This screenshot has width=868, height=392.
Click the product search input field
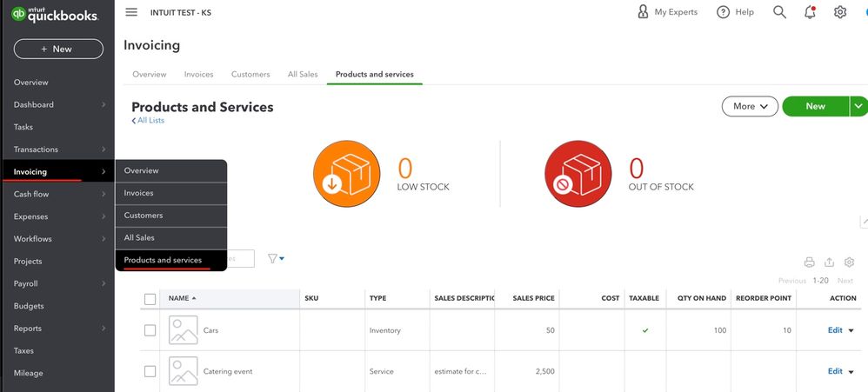coord(240,258)
